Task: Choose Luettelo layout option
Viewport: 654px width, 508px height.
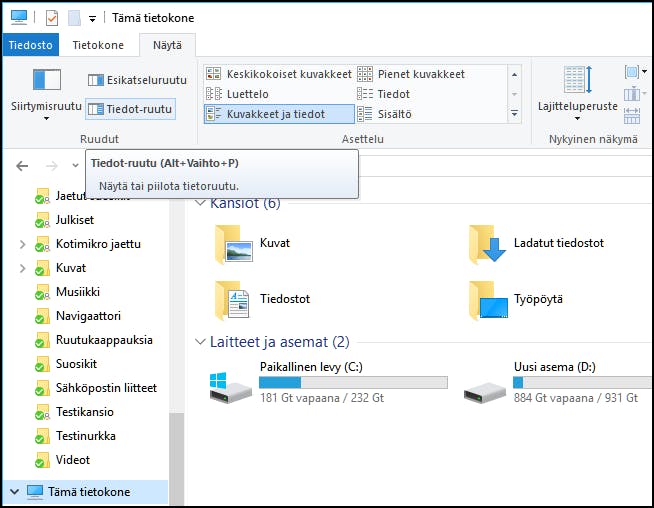Action: tap(247, 94)
